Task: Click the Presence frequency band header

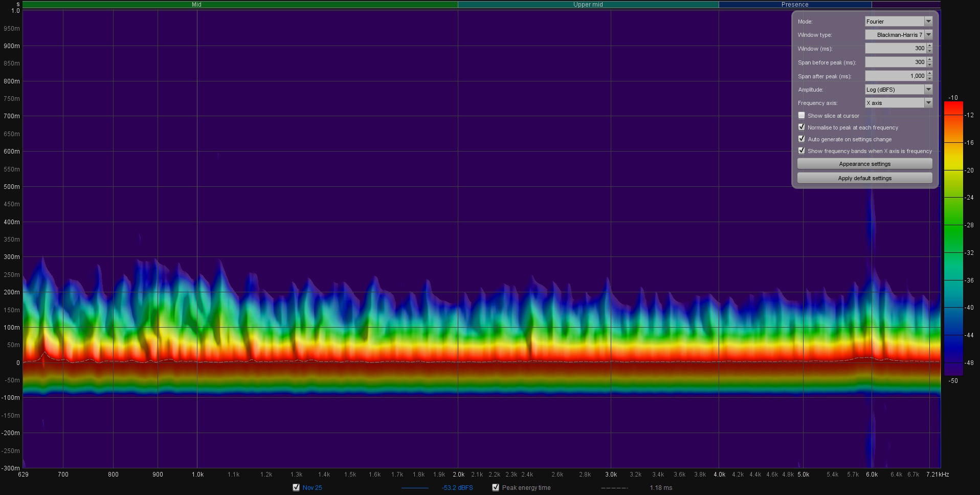Action: point(795,5)
